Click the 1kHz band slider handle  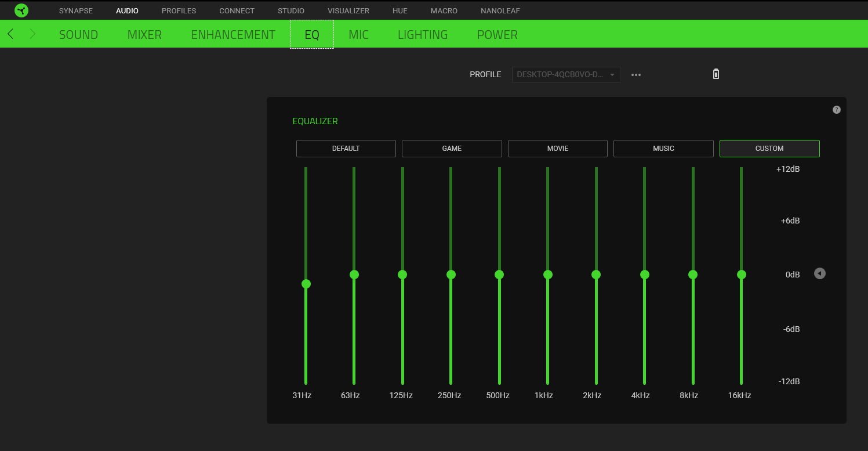[547, 275]
